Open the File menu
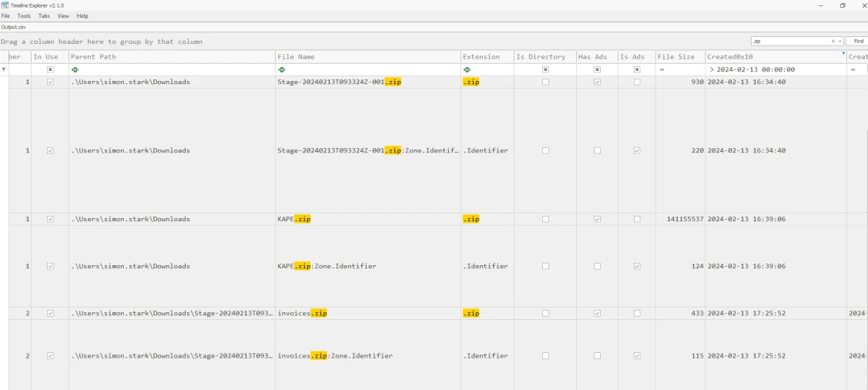868x390 pixels. click(5, 16)
